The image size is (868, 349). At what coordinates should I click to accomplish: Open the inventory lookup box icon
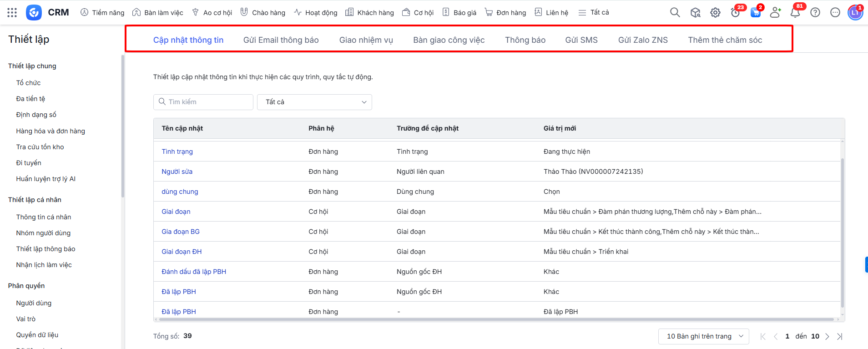(x=695, y=13)
